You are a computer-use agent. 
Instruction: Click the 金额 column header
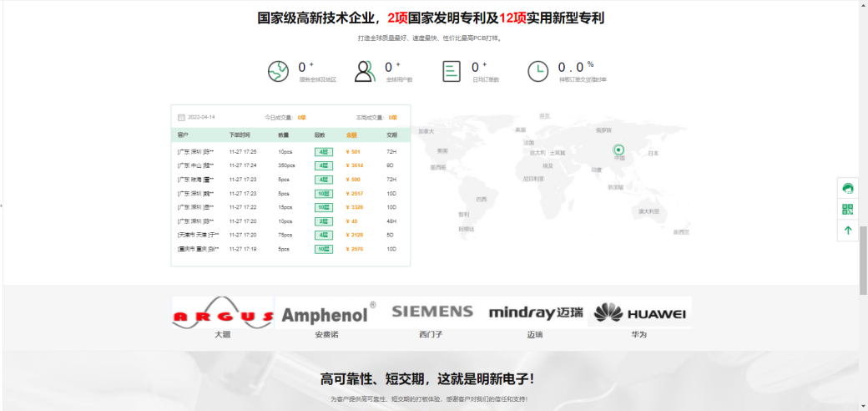click(351, 134)
